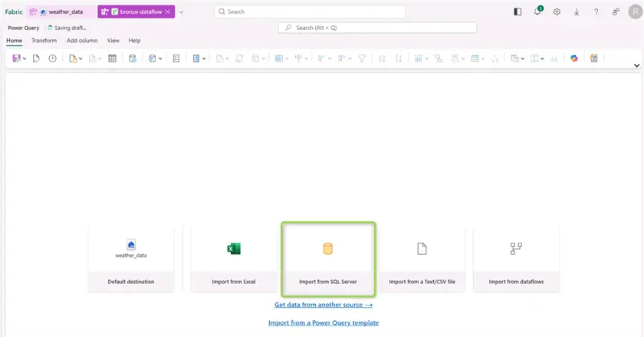Screen dimensions: 644x337
Task: Close the bronze-dataflow tab
Action: tap(168, 12)
